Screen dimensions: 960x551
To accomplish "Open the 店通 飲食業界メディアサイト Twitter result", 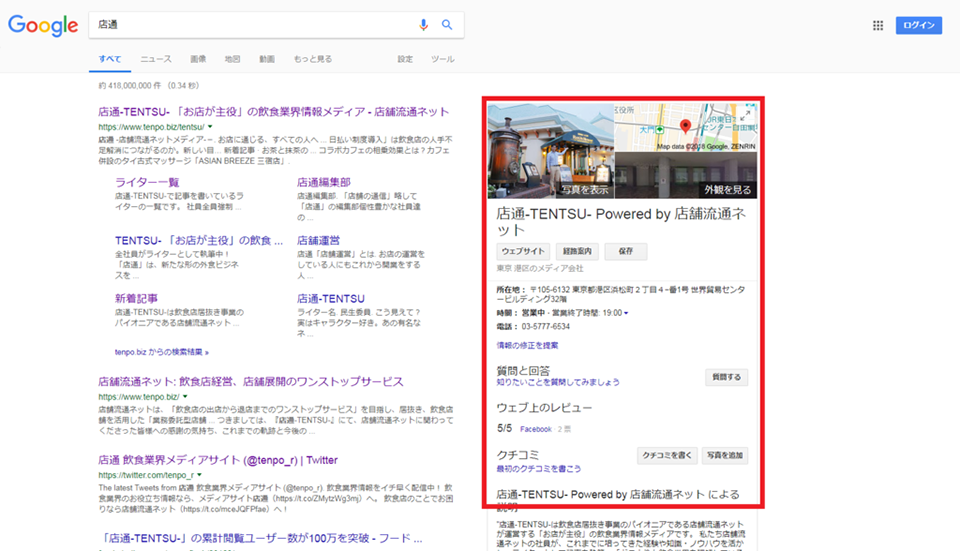I will click(218, 460).
